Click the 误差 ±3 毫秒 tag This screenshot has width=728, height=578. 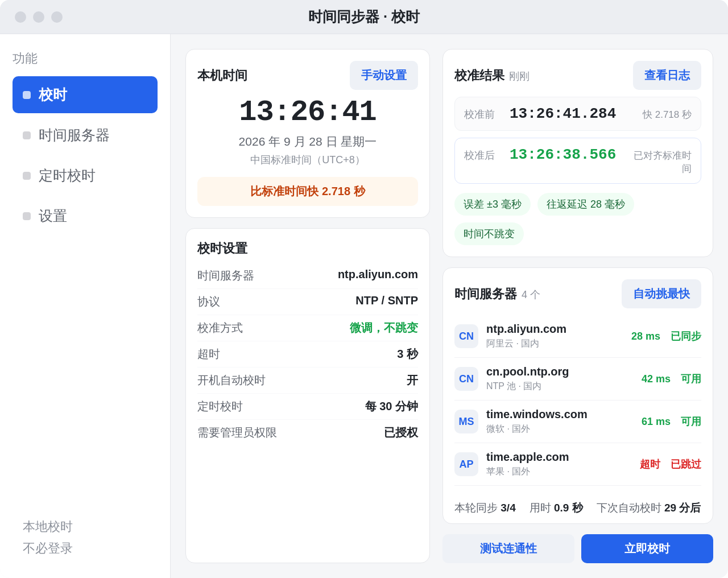click(493, 204)
